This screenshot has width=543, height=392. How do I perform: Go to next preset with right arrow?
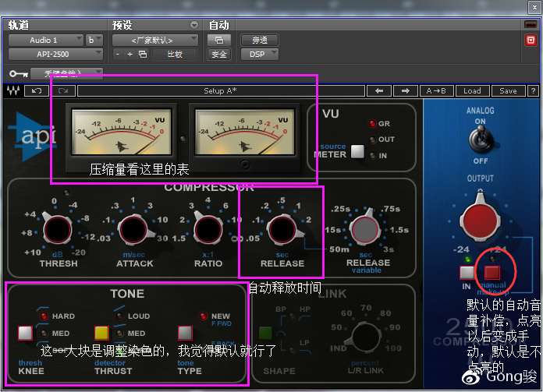405,91
